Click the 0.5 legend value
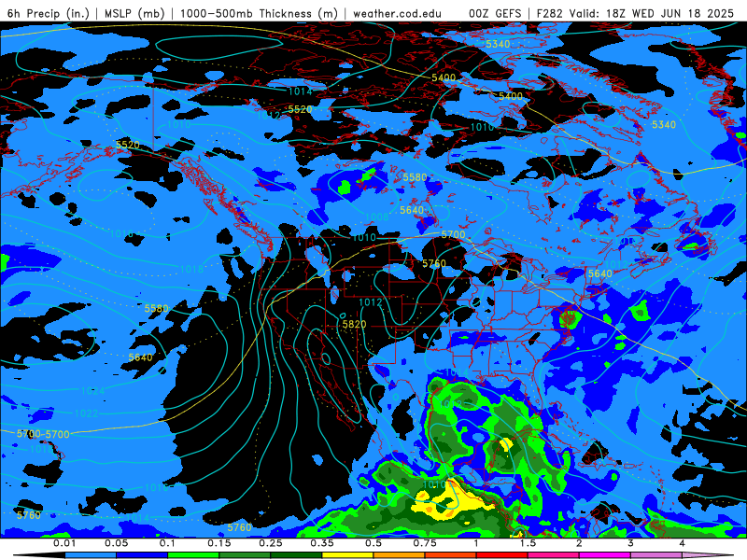 tap(373, 543)
